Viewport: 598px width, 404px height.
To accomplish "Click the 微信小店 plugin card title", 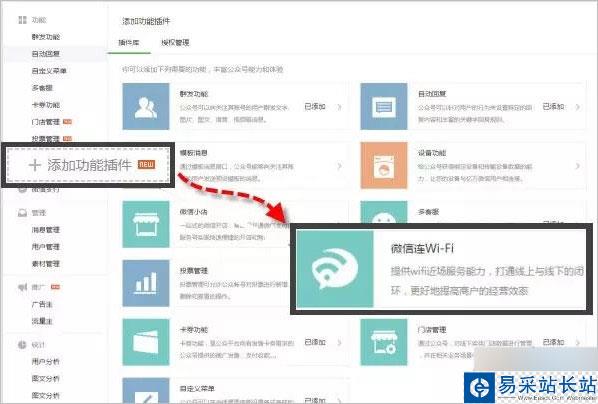I will click(x=194, y=212).
